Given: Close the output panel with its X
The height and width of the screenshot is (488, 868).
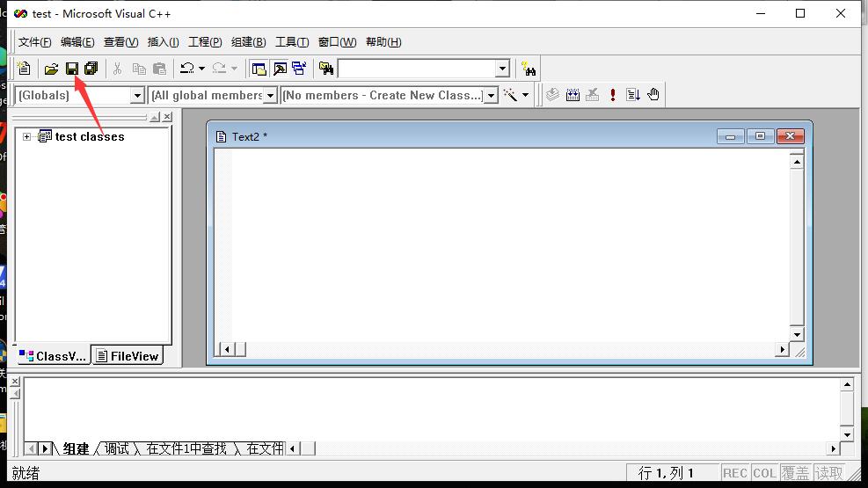Looking at the screenshot, I should [x=15, y=382].
